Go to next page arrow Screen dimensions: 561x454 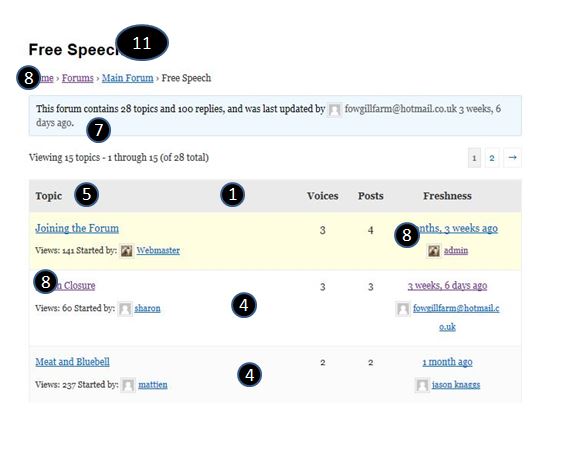click(x=512, y=157)
